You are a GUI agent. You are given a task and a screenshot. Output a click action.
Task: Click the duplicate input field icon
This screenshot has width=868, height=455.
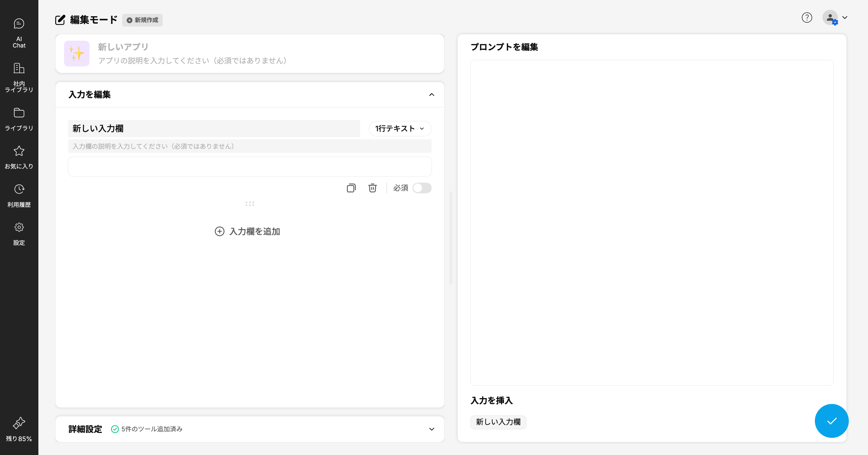click(351, 188)
